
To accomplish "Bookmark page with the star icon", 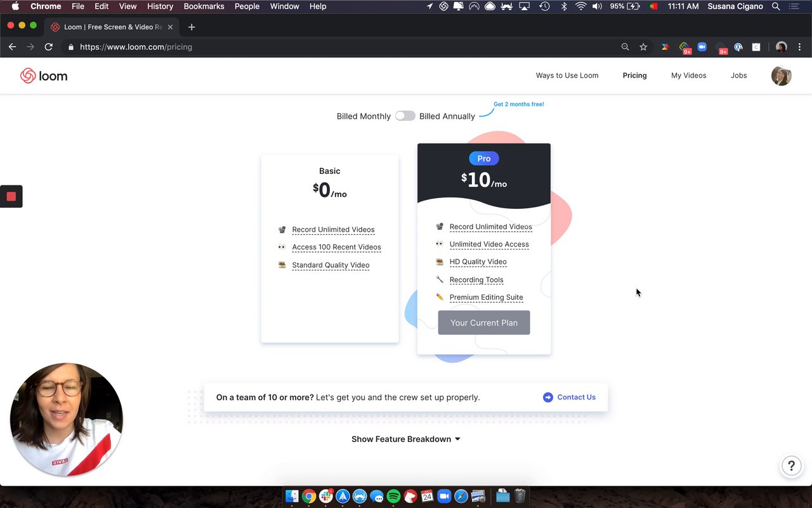I will [x=643, y=47].
